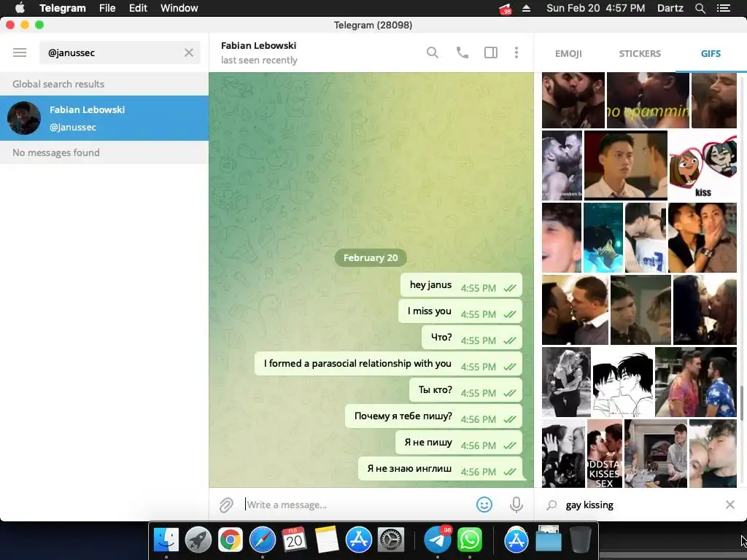Open the Trash in the Dock

580,540
